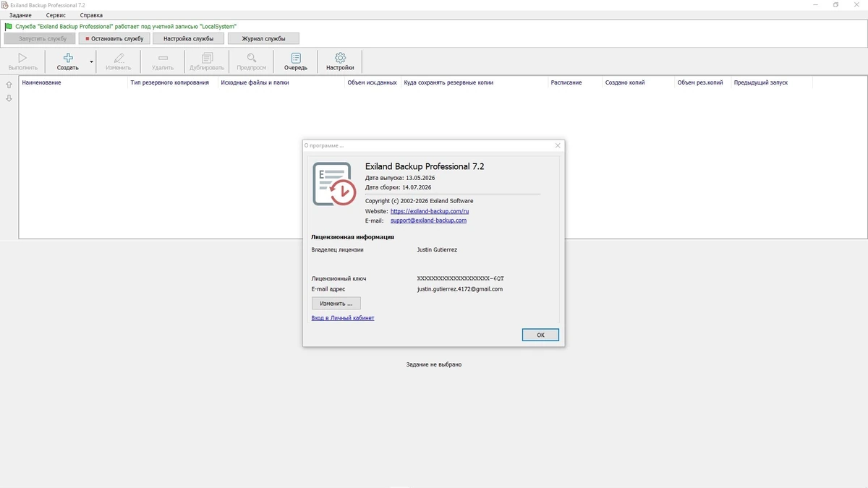The width and height of the screenshot is (868, 488).
Task: Click the Объем рез.копий column header
Action: (x=702, y=82)
